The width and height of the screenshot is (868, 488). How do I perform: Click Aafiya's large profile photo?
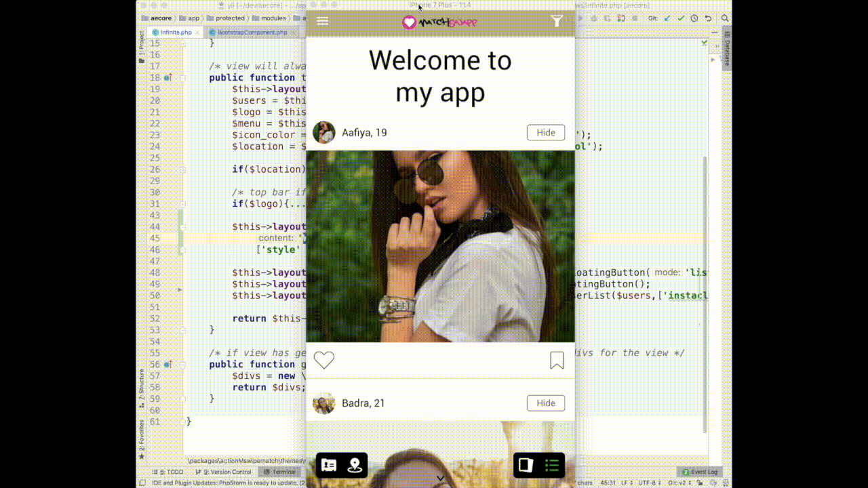pos(440,246)
